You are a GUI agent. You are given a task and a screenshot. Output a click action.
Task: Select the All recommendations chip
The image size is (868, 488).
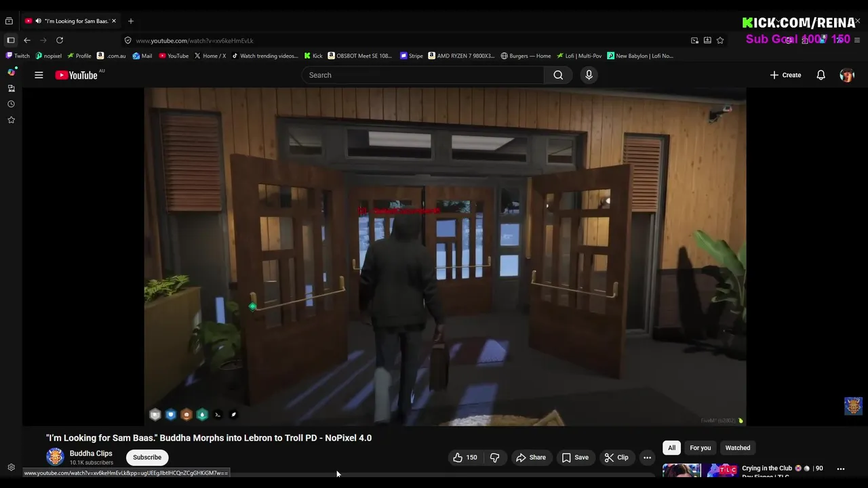671,448
